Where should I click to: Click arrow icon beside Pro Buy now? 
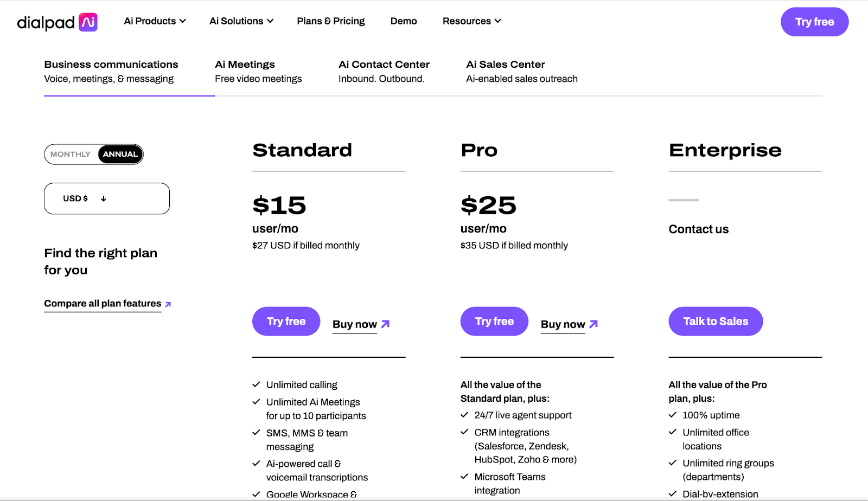point(593,324)
